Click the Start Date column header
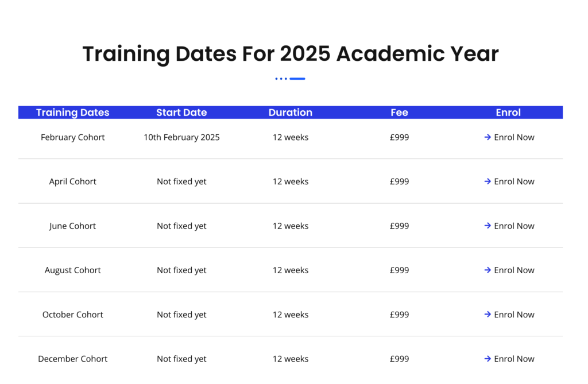 coord(181,113)
